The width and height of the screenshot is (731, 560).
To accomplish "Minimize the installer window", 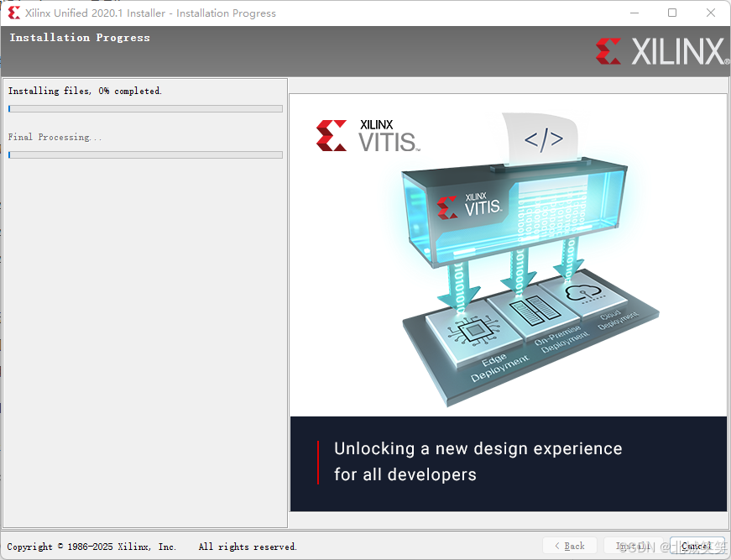I will (634, 13).
